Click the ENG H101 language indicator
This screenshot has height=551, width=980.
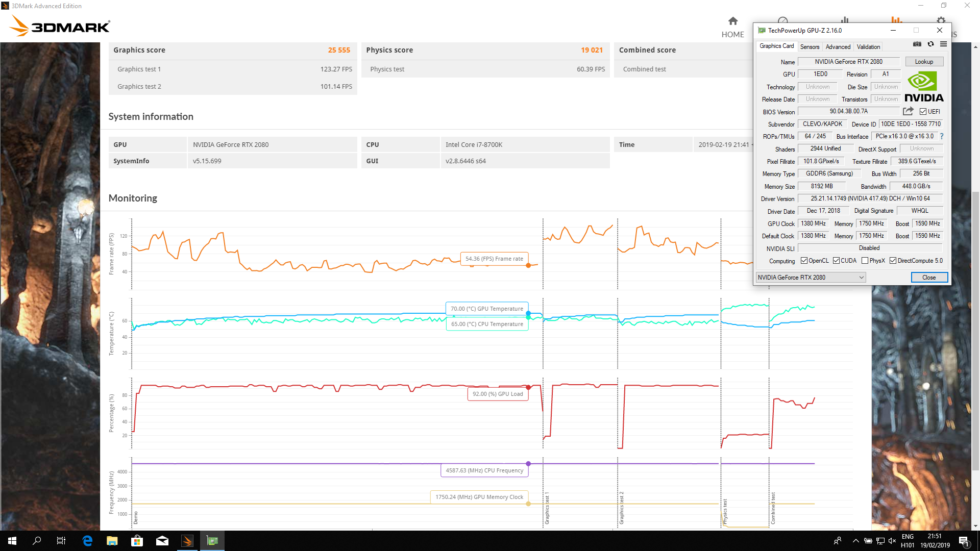click(908, 541)
